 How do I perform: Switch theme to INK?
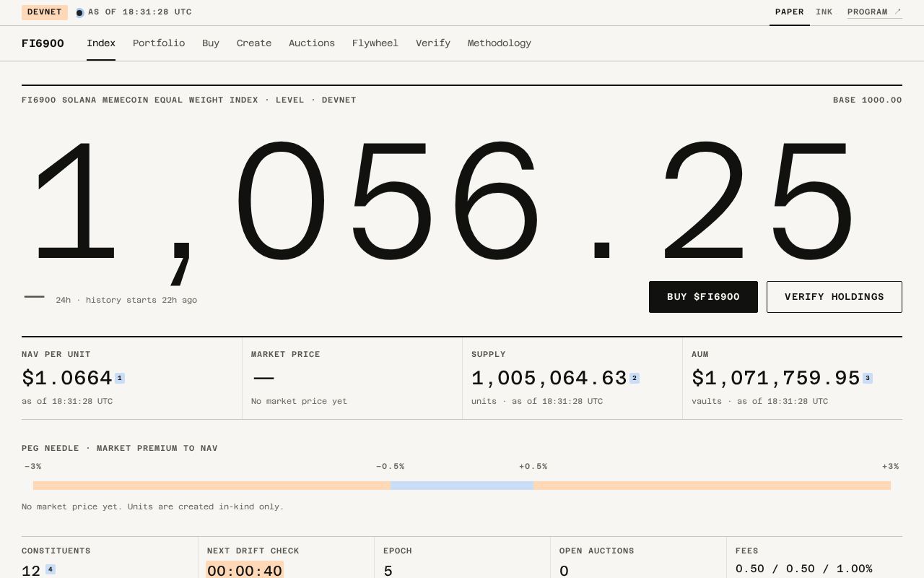point(824,12)
